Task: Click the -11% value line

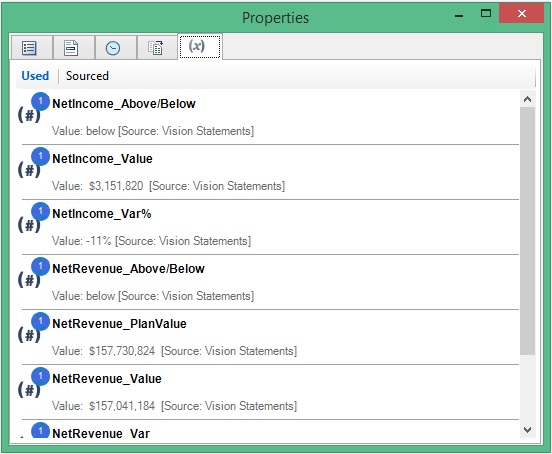Action: [x=151, y=241]
